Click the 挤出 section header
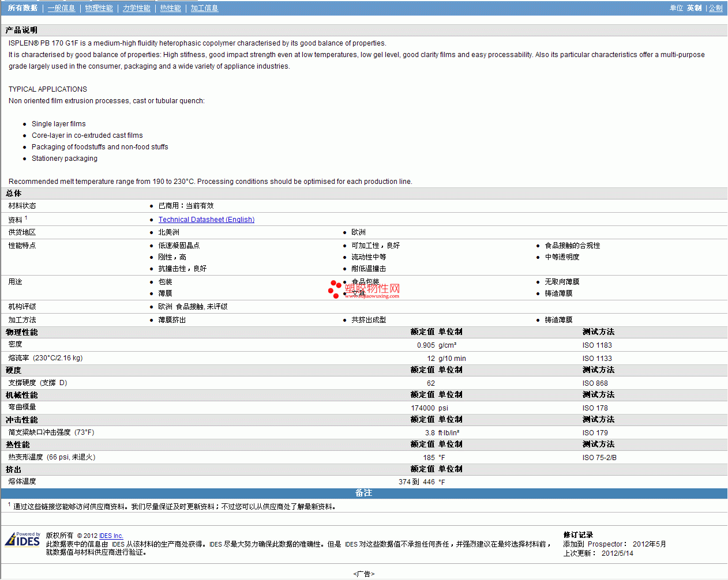 coord(14,470)
